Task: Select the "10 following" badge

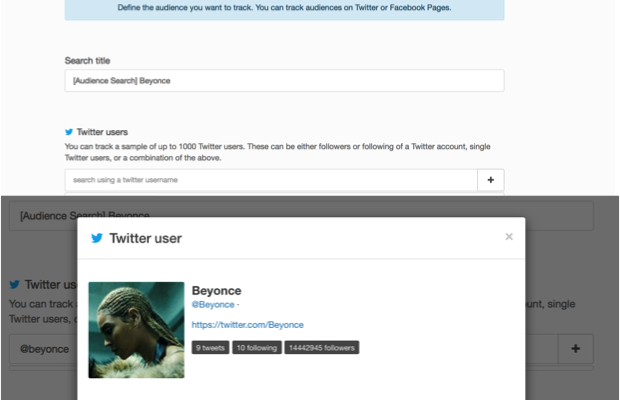Action: point(256,348)
